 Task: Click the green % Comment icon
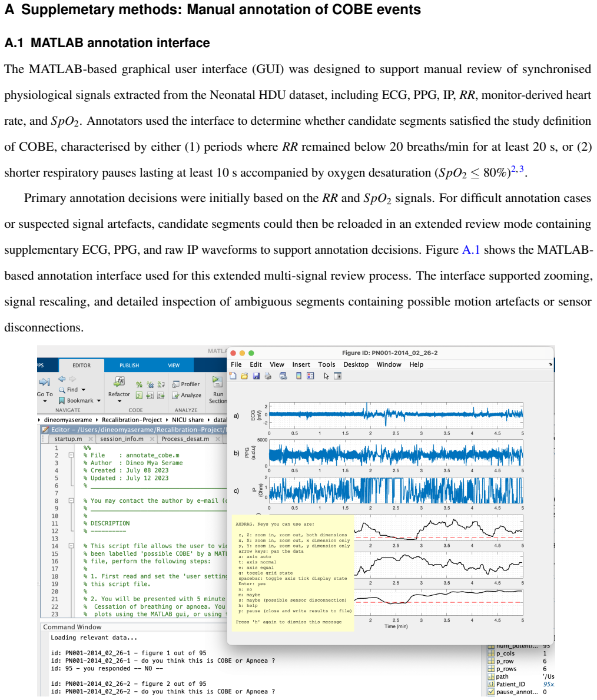click(140, 384)
